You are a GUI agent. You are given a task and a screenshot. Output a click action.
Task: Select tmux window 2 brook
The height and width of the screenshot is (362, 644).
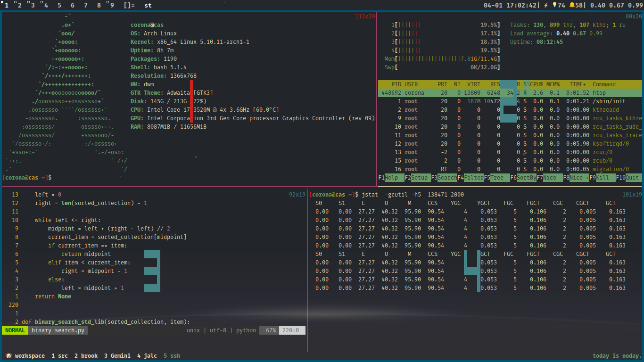(x=86, y=356)
